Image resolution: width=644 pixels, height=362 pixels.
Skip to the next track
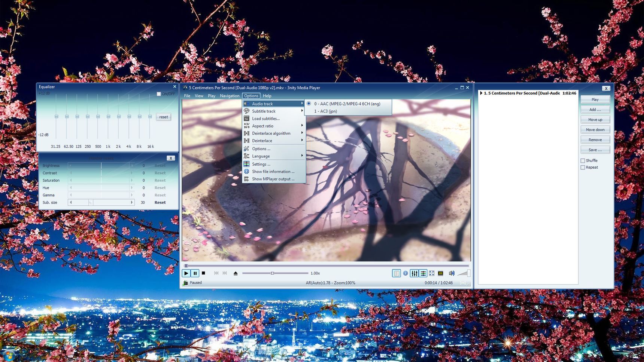[x=225, y=273]
